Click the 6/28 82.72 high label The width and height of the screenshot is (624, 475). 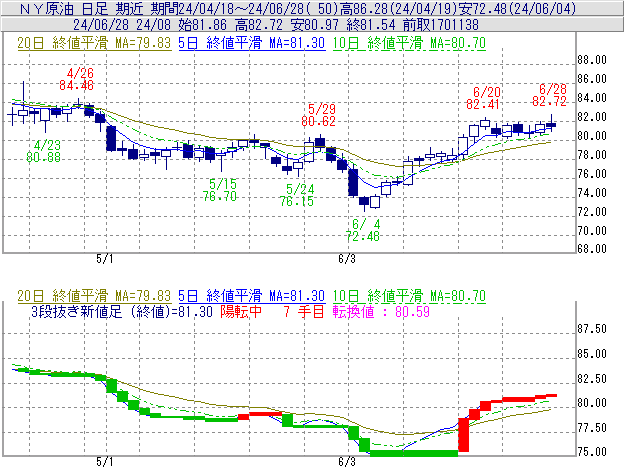click(x=550, y=95)
